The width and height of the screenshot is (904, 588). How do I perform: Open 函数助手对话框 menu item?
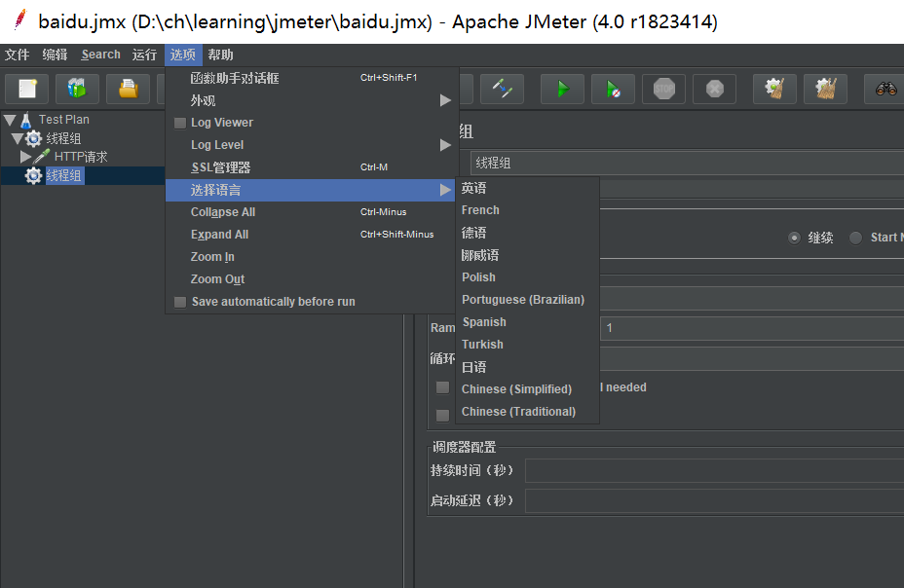point(312,78)
